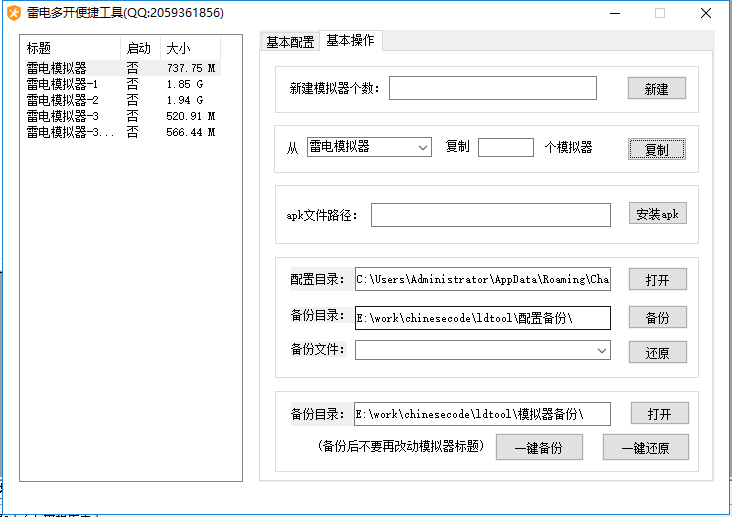The width and height of the screenshot is (732, 517).
Task: Open the 配置目录 folder with 打开
Action: (x=657, y=279)
